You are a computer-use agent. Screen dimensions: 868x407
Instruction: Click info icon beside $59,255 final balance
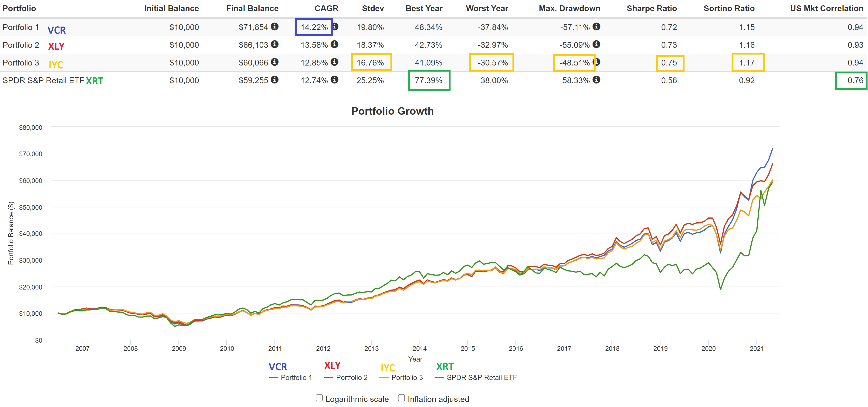(x=275, y=80)
